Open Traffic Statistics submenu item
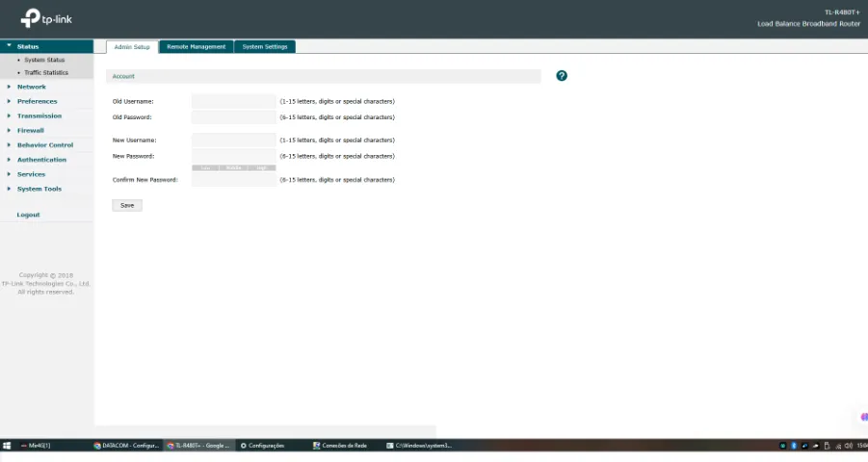Viewport: 868px width, 462px height. coord(46,72)
